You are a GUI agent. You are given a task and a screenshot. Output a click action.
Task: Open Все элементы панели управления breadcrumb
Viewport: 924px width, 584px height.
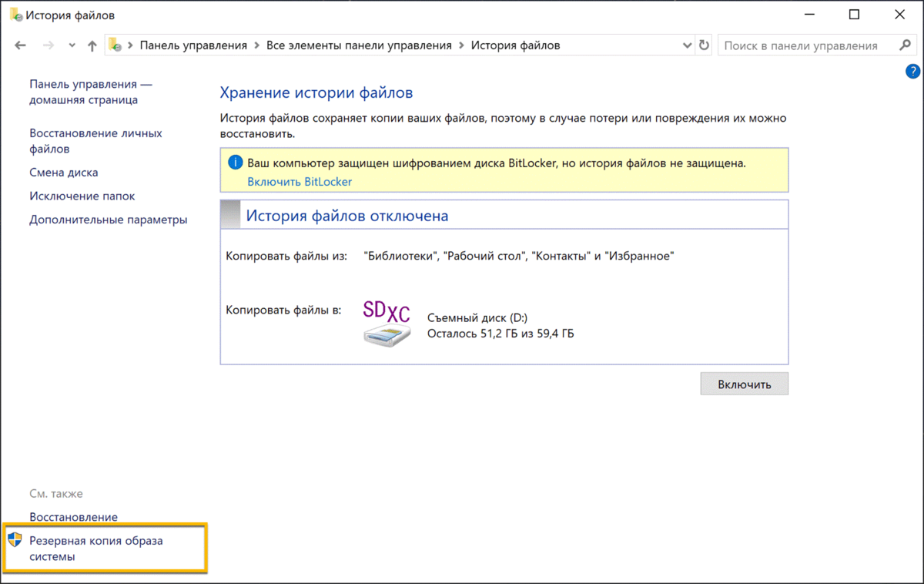pos(359,45)
